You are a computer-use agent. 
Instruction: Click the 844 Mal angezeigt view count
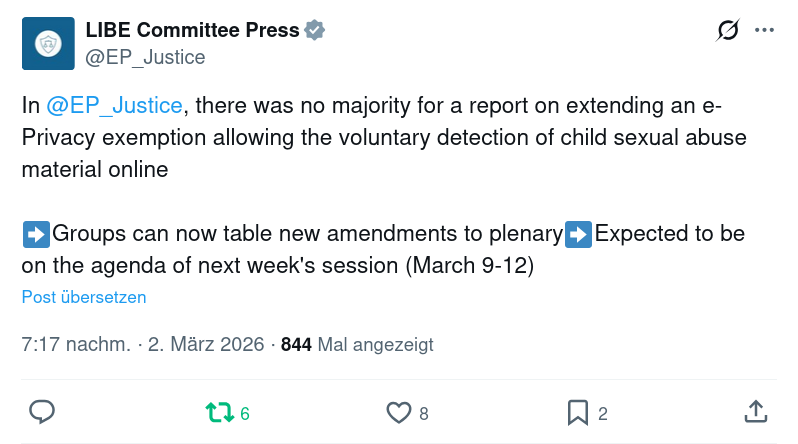[357, 345]
